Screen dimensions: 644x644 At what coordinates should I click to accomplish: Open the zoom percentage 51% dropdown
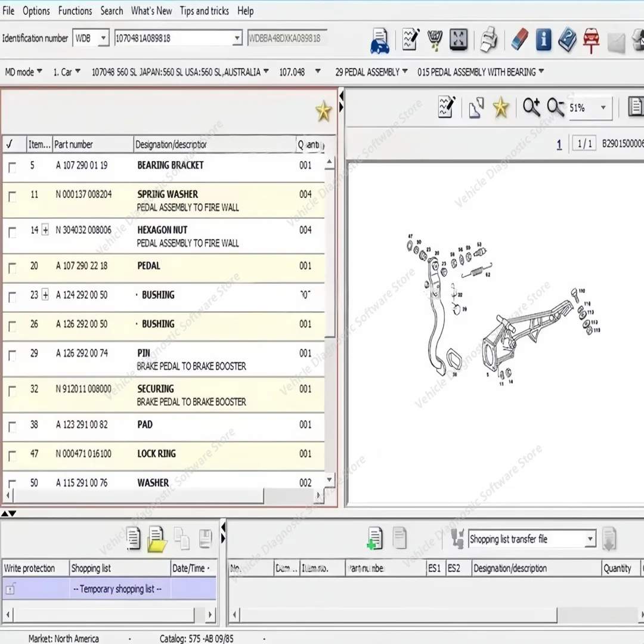click(603, 107)
